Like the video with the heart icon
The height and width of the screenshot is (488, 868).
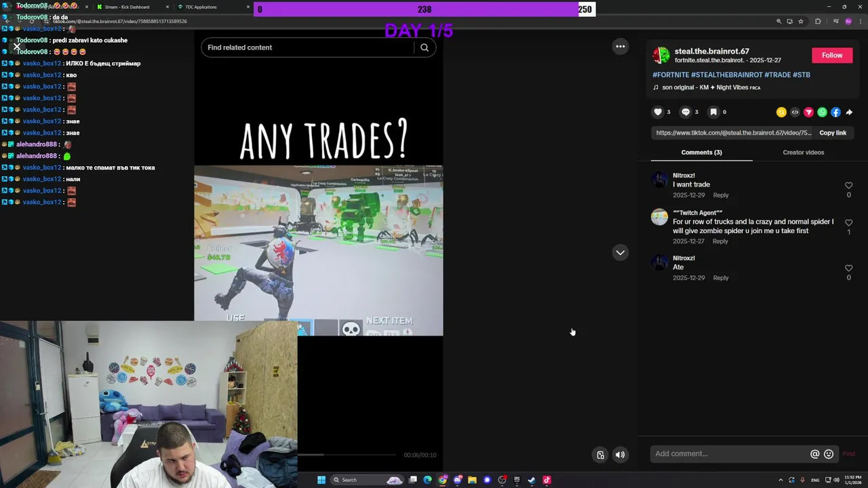point(658,112)
